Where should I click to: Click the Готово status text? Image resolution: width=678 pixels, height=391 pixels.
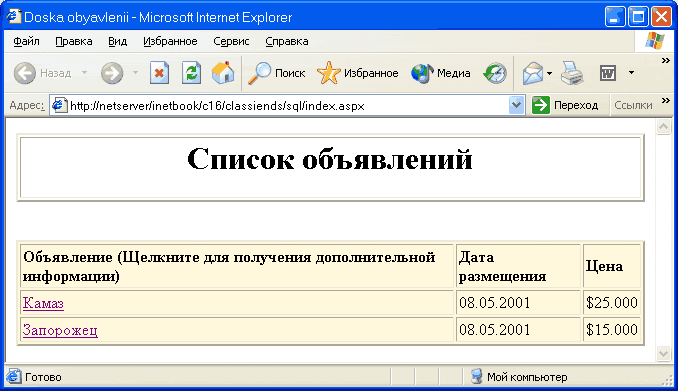pyautogui.click(x=43, y=377)
